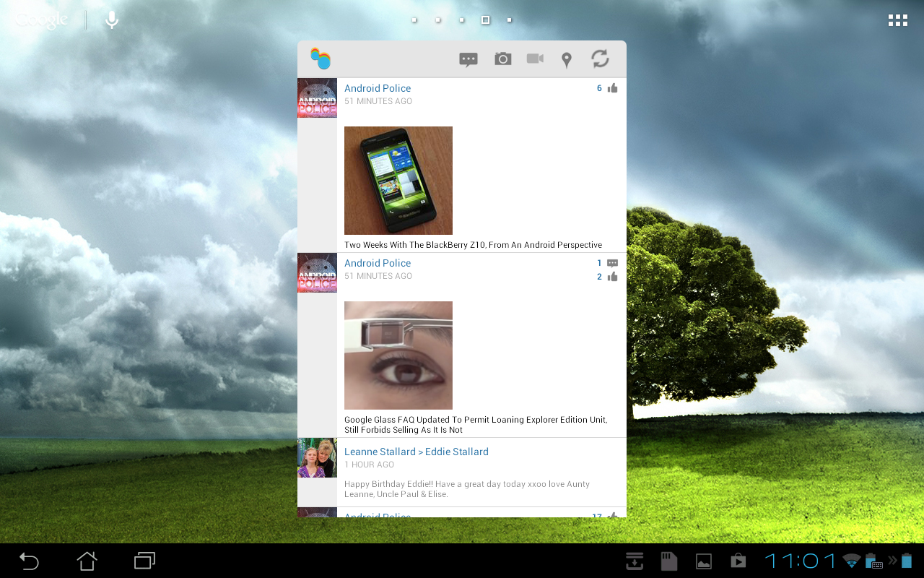Open the download notification icon
Image resolution: width=924 pixels, height=578 pixels.
635,561
